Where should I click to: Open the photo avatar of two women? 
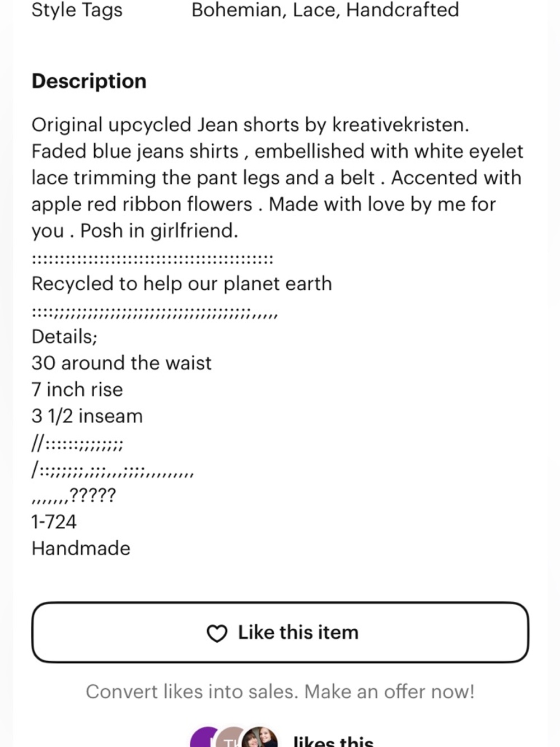(260, 739)
